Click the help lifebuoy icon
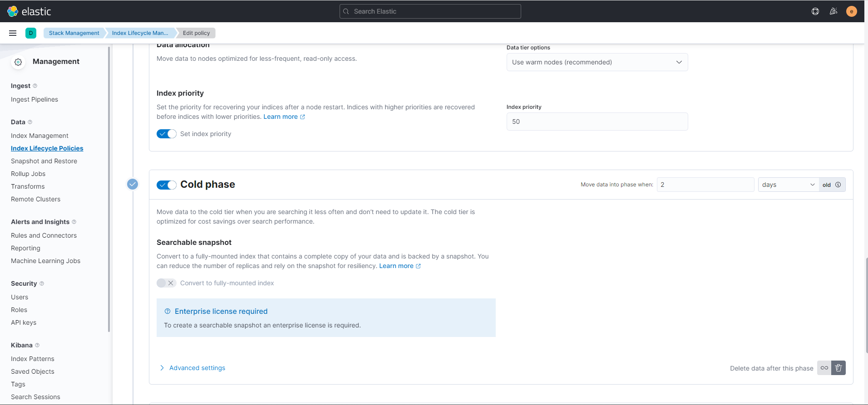868x405 pixels. click(815, 11)
